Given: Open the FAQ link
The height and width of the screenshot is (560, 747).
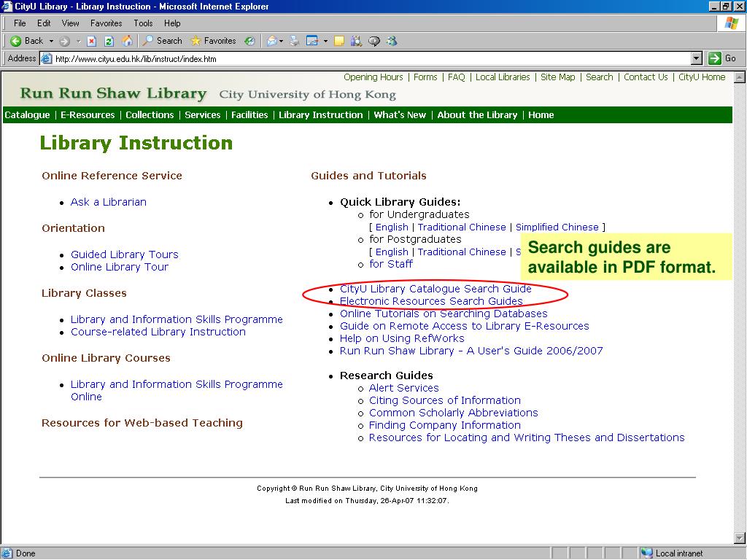Looking at the screenshot, I should 456,77.
